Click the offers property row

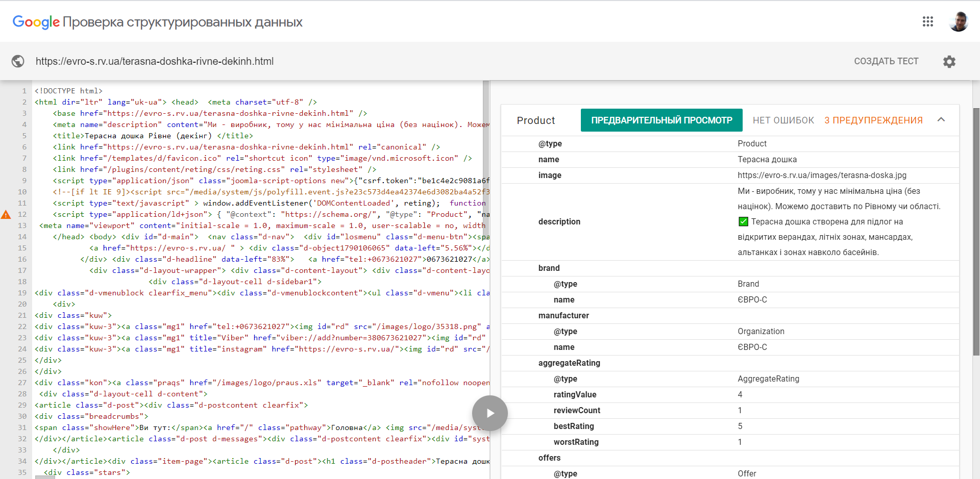[x=730, y=458]
